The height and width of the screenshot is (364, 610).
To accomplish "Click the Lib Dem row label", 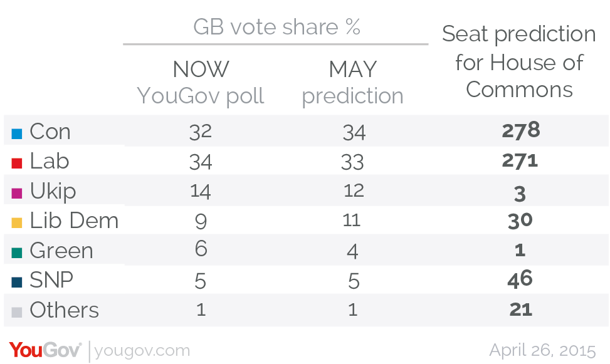I will coord(74,221).
